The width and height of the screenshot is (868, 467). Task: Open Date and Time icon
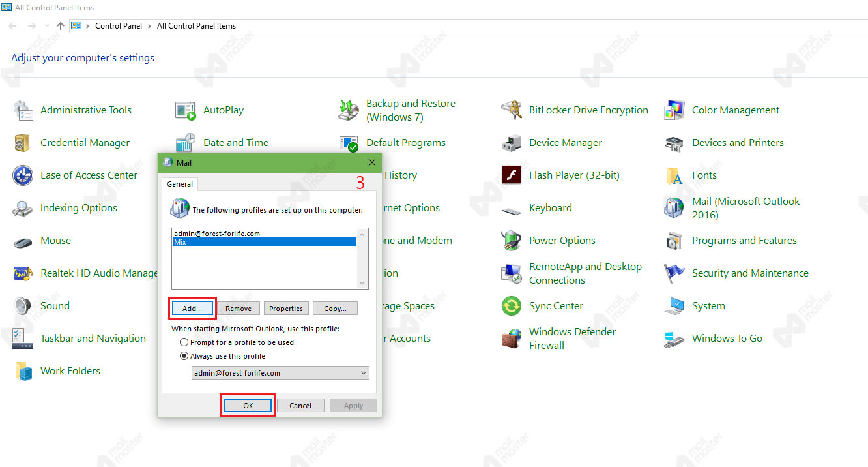[186, 143]
